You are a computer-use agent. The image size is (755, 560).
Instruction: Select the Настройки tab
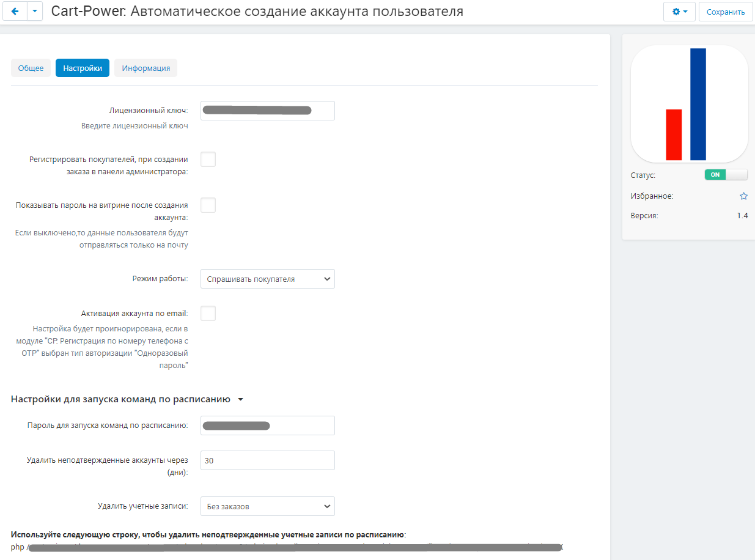click(83, 68)
